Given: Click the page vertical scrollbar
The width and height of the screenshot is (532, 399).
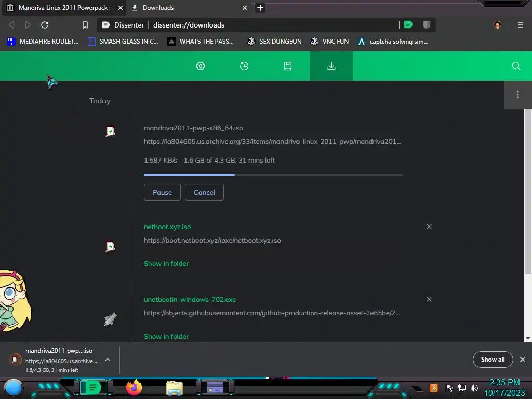Looking at the screenshot, I should point(528,191).
